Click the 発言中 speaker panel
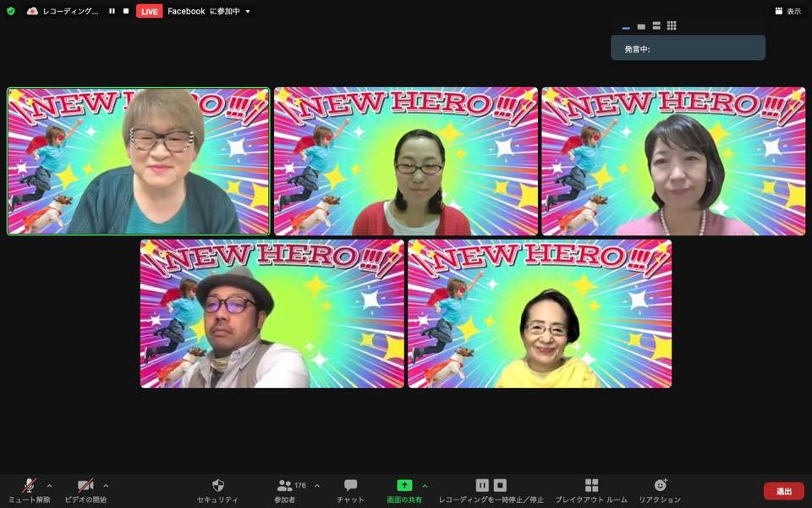This screenshot has height=508, width=812. point(688,48)
